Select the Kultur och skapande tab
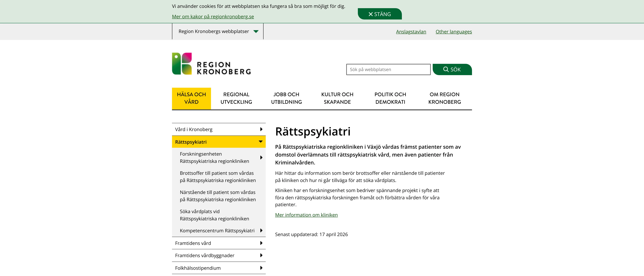 pyautogui.click(x=337, y=98)
